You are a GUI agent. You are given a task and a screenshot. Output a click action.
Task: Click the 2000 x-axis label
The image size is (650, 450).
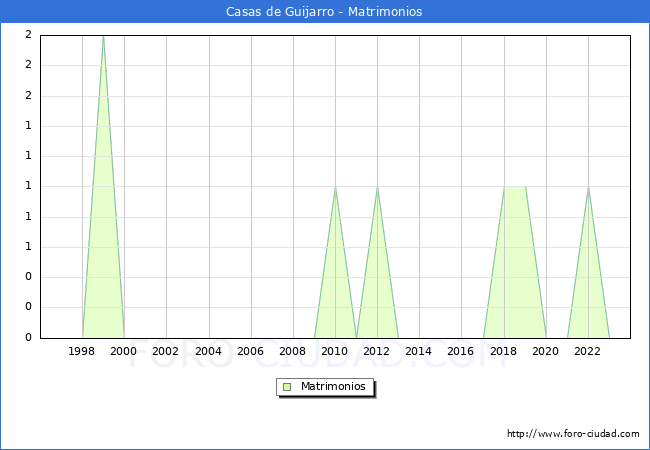click(x=124, y=351)
